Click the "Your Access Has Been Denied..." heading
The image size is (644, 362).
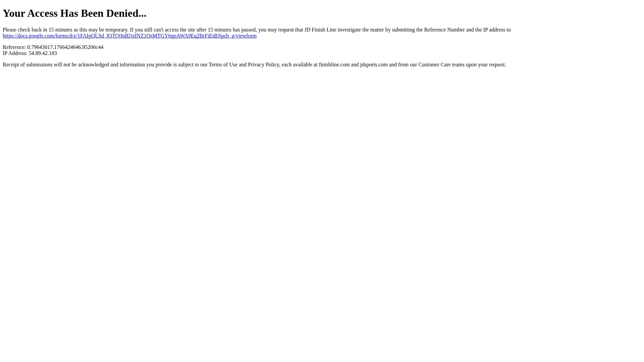point(74,13)
